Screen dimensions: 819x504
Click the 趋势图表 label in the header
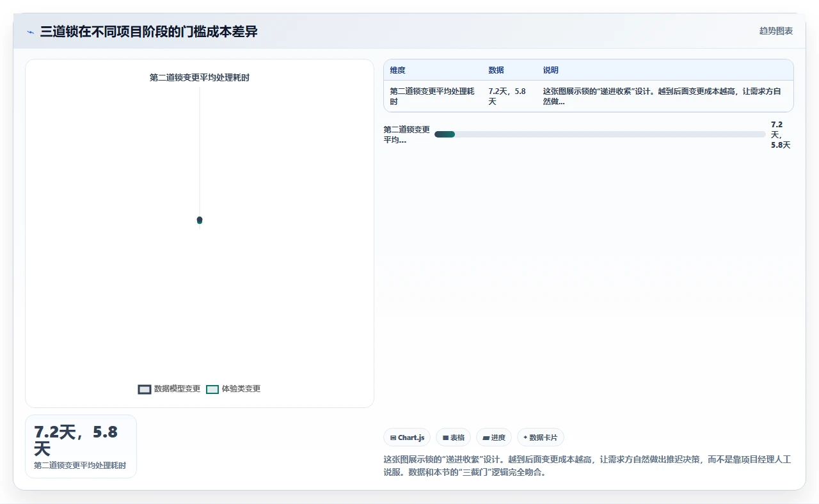point(775,31)
